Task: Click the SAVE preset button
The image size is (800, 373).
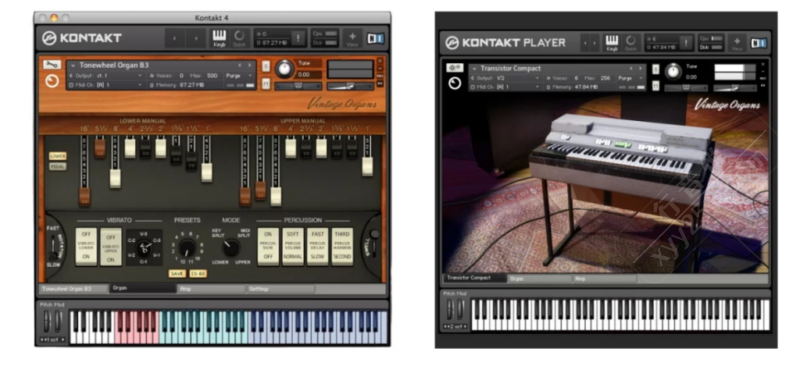Action: click(x=178, y=274)
